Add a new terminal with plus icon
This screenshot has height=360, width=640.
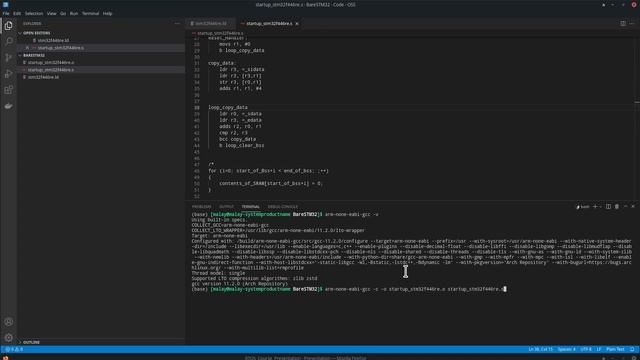[595, 207]
